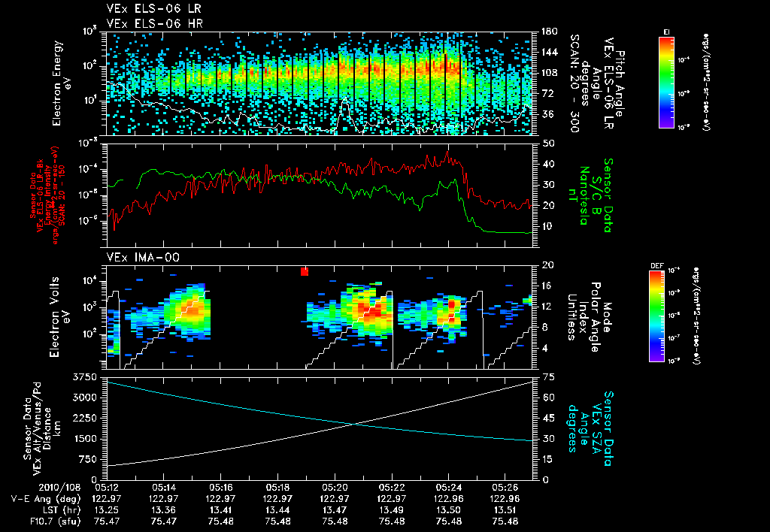
Task: Click the 16 polar angle index tick
Action: pos(547,286)
